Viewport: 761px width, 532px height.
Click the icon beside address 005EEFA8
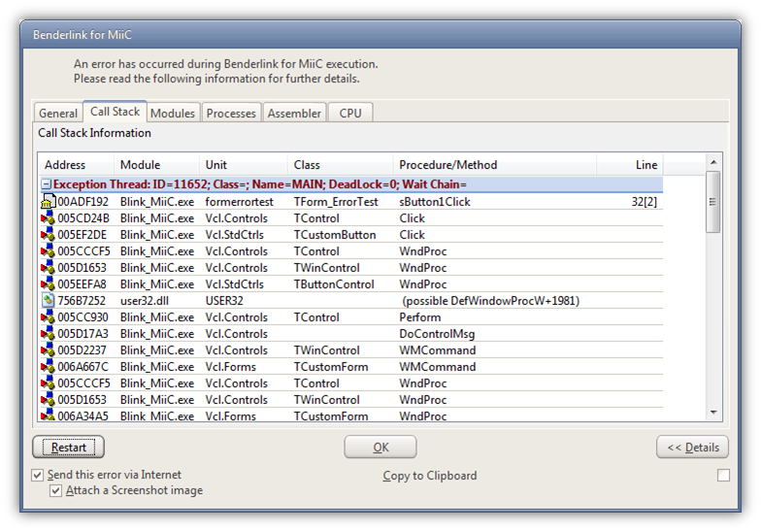(x=48, y=284)
